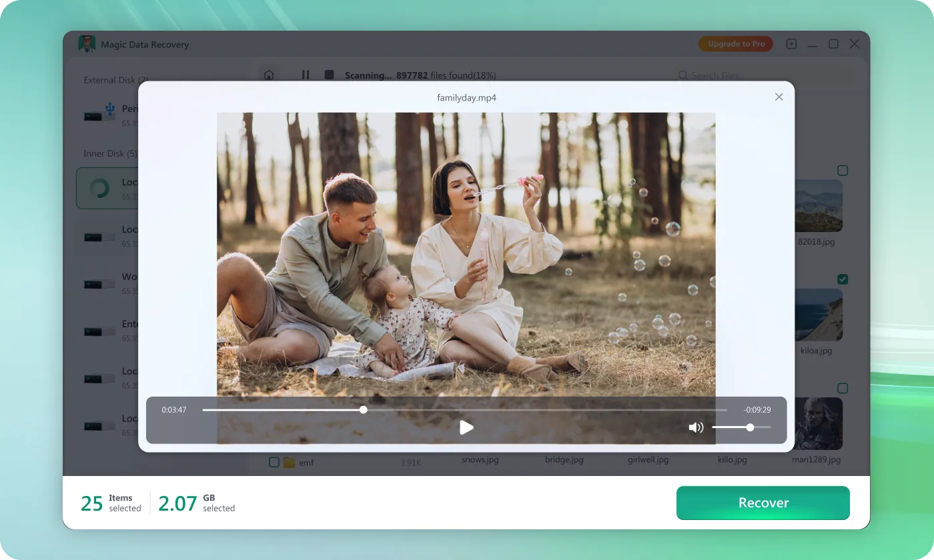Stop the scan with square icon

click(329, 75)
